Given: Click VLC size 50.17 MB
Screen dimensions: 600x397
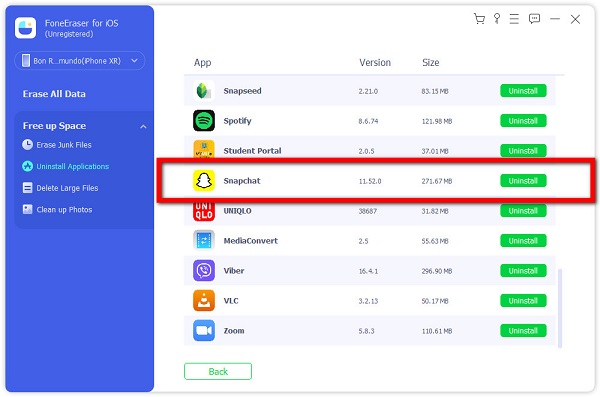Looking at the screenshot, I should coord(435,301).
